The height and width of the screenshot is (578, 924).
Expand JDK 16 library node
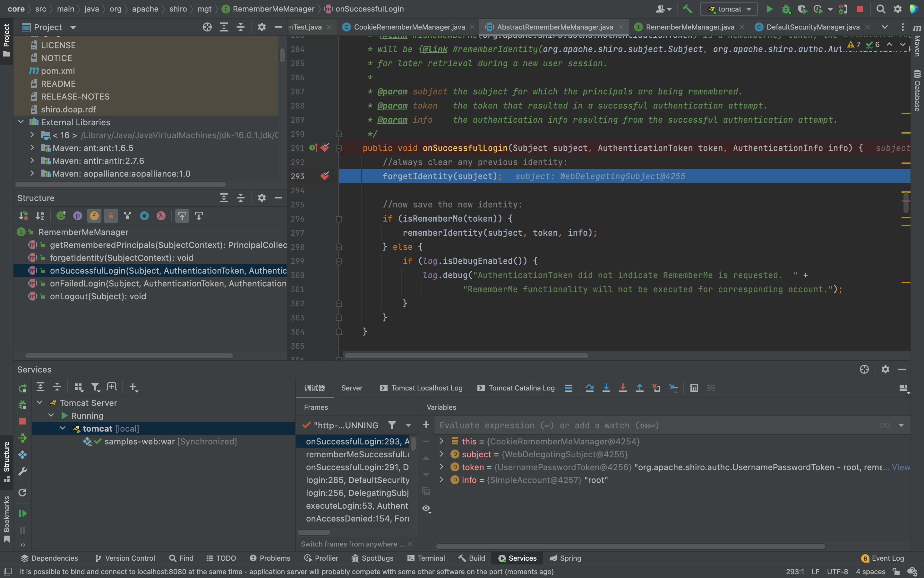click(x=32, y=135)
